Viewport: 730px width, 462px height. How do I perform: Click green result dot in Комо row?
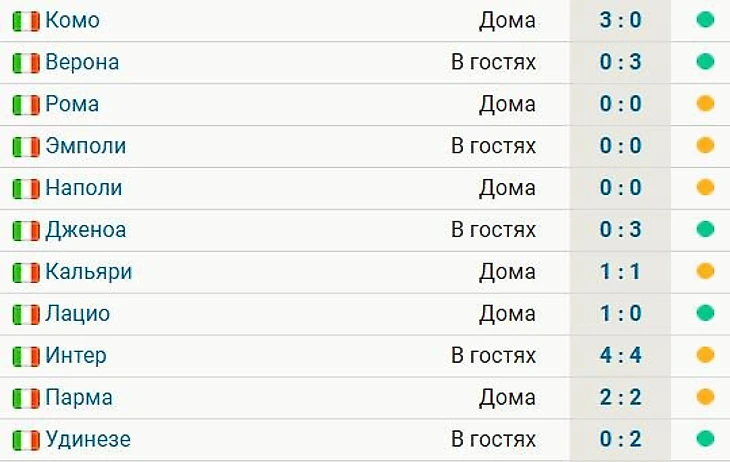pos(705,20)
